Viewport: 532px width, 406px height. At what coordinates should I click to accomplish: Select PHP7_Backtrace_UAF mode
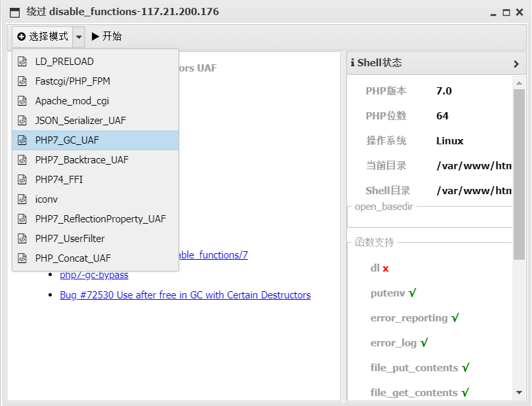coord(82,160)
